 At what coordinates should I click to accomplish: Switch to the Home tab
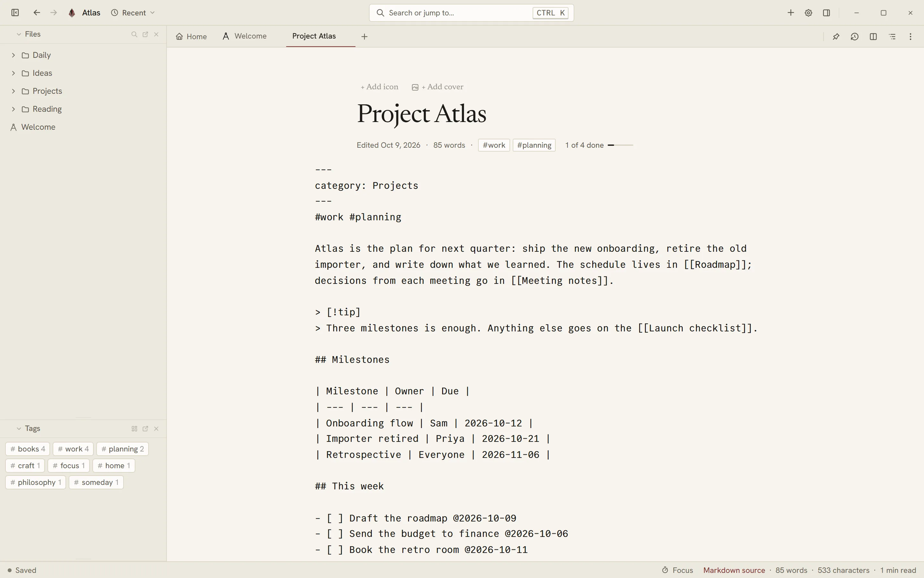pos(191,37)
